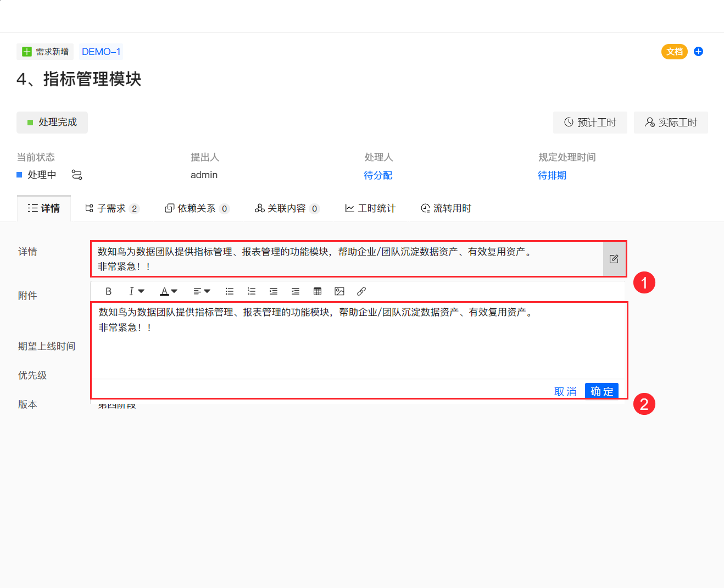Open the text alignment dropdown
Screen dimensions: 724x588
(202, 291)
